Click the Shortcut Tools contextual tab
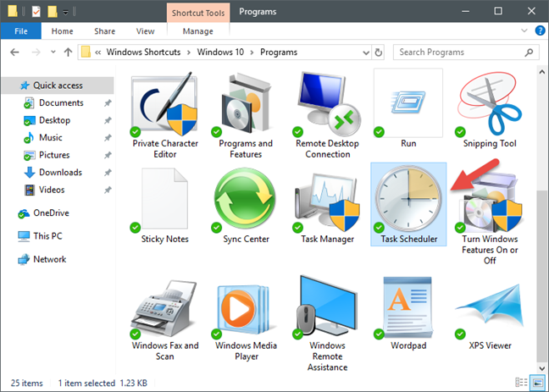549x392 pixels. coord(198,13)
